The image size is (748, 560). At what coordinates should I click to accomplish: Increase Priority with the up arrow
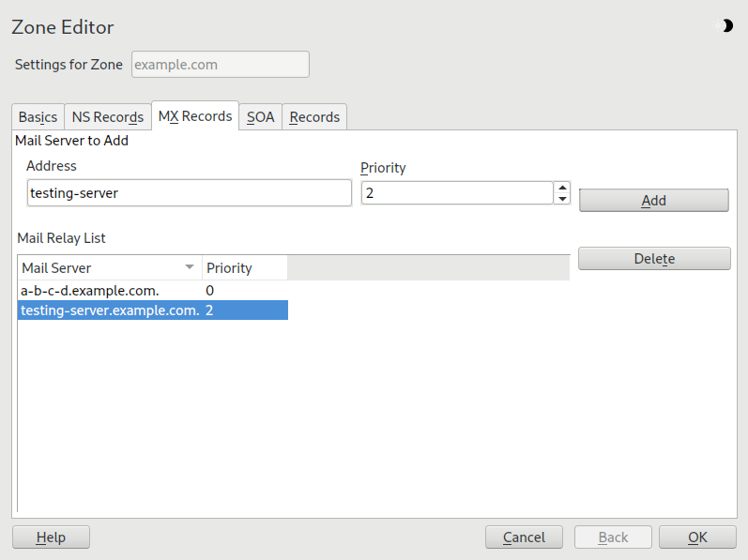(x=562, y=188)
